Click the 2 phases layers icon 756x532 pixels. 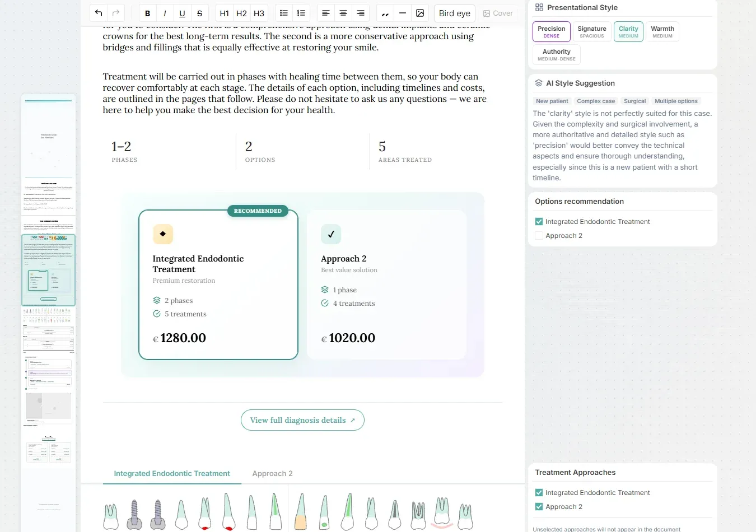[157, 300]
